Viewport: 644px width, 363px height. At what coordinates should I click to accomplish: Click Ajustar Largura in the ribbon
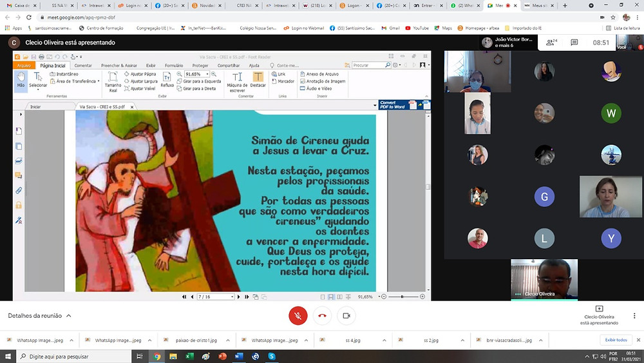141,81
